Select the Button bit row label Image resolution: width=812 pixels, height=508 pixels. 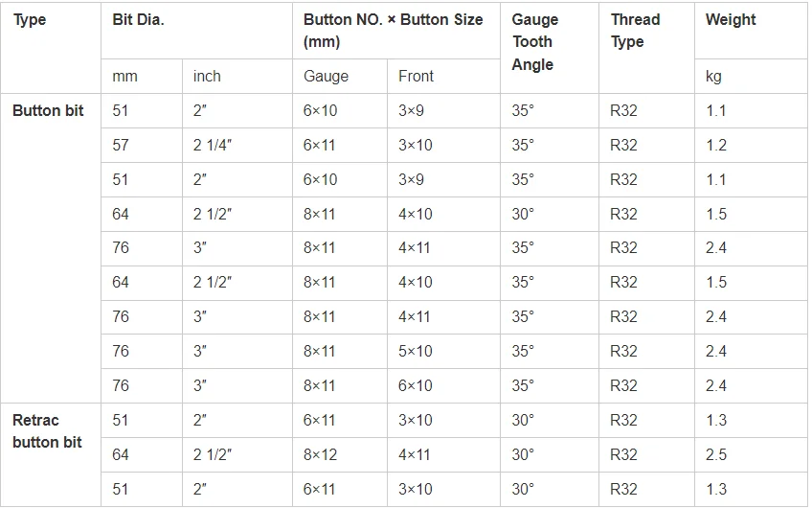48,110
